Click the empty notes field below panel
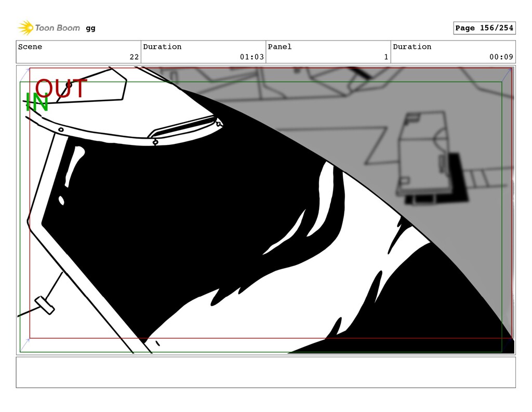The image size is (532, 412). (265, 373)
